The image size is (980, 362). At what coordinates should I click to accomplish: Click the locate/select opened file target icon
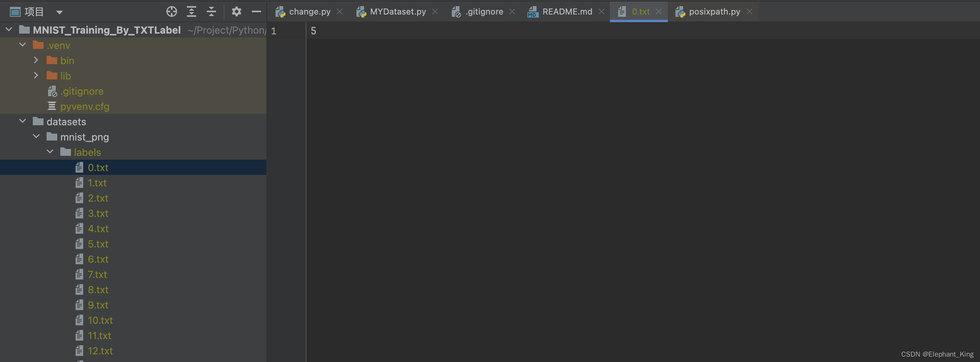pos(172,12)
